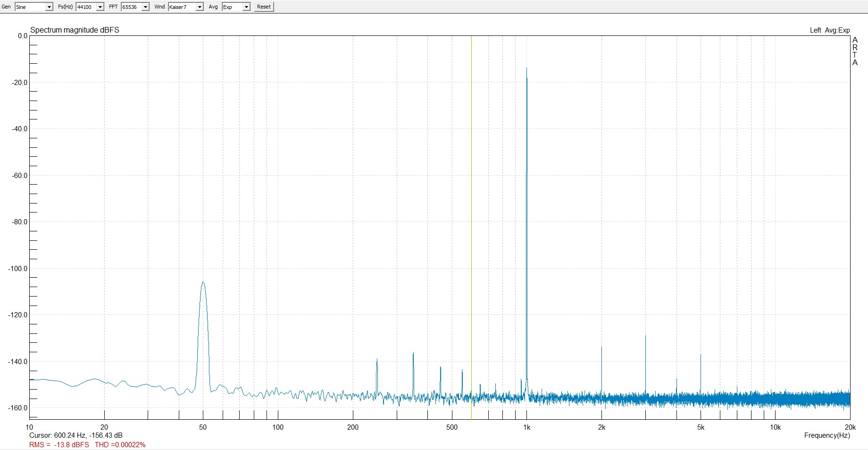Click the 'THD =0.00022%' value
This screenshot has height=450, width=868.
120,445
